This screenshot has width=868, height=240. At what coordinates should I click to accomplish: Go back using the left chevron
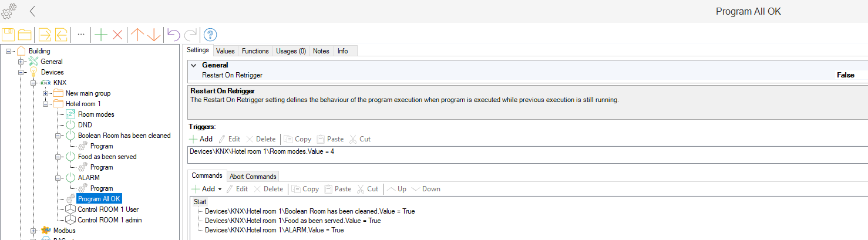click(x=32, y=11)
